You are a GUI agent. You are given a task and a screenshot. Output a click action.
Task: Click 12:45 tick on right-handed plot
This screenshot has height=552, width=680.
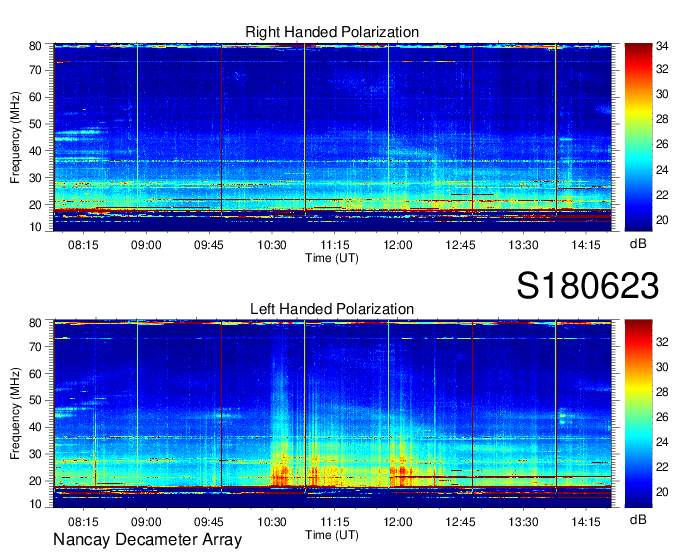coord(461,245)
